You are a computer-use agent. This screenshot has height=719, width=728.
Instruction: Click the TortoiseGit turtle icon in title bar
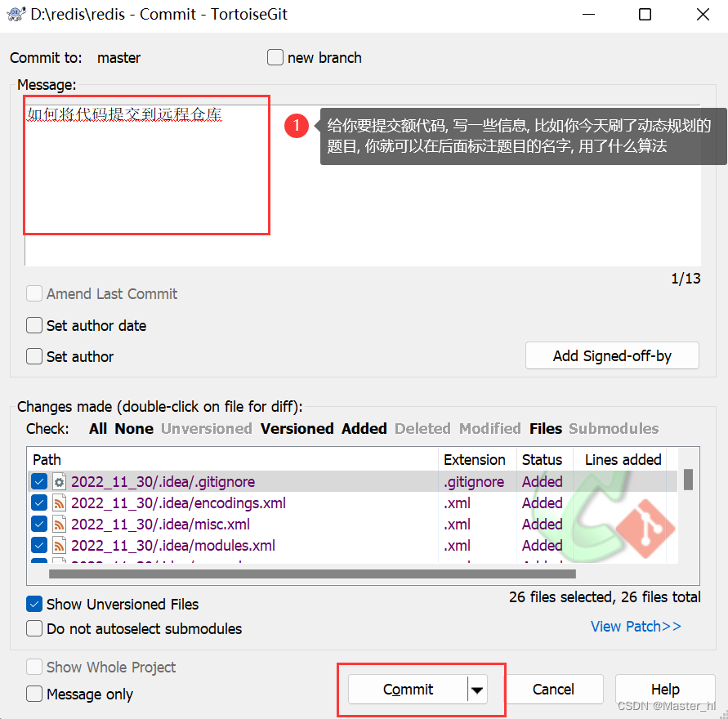(x=16, y=14)
